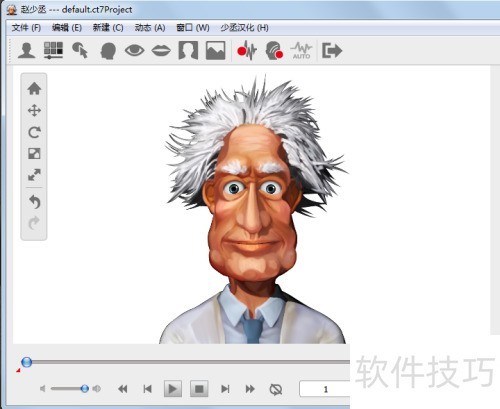Click the frame number input field
The image size is (500, 409).
pyautogui.click(x=325, y=389)
